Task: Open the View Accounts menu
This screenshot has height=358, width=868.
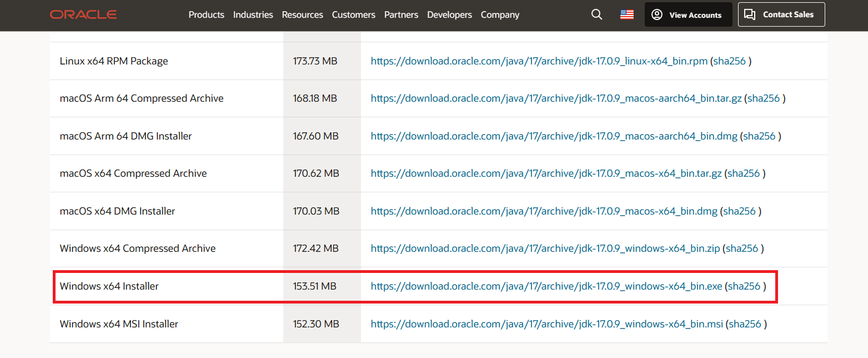Action: pos(689,14)
